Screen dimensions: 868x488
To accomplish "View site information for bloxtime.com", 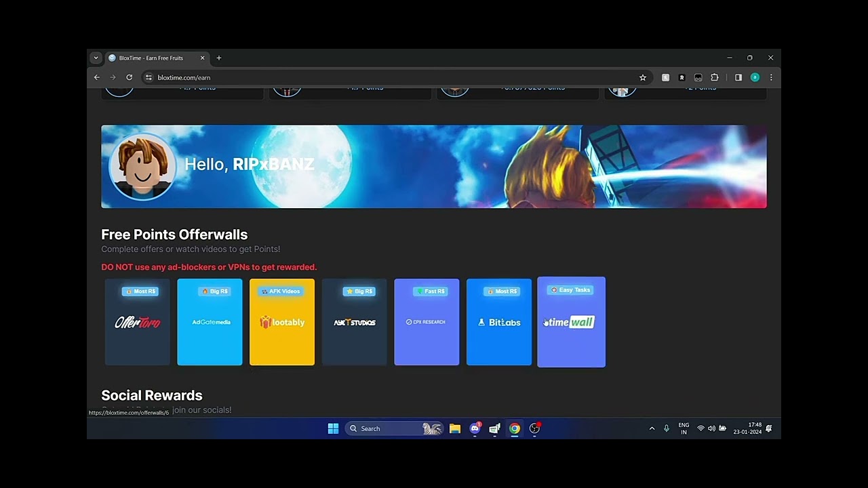I will [x=149, y=77].
